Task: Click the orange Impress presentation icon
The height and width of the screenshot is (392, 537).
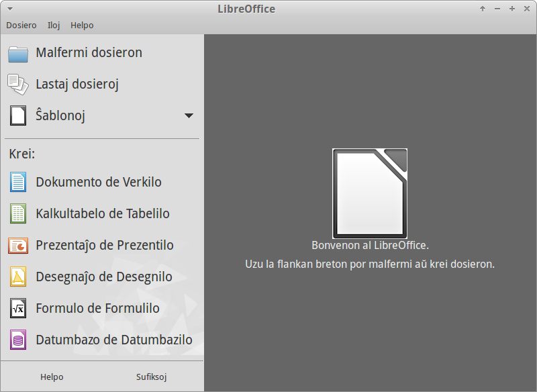Action: tap(18, 246)
